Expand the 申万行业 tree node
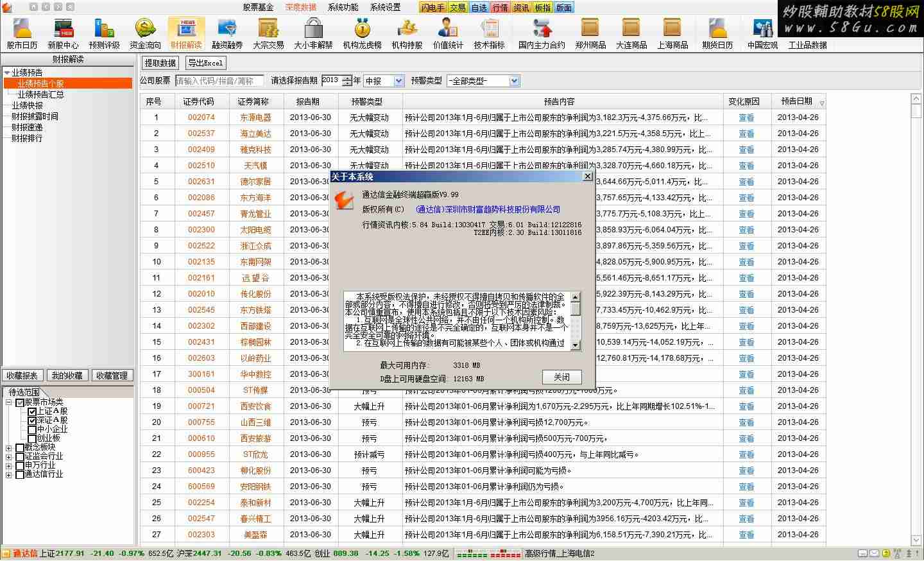This screenshot has height=561, width=924. tap(9, 466)
